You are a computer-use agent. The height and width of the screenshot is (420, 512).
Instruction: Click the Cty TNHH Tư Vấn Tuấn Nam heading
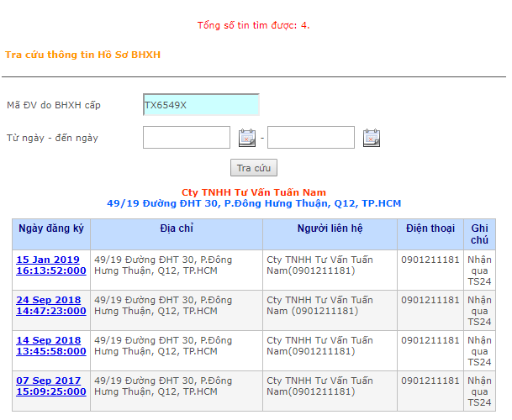tap(254, 192)
